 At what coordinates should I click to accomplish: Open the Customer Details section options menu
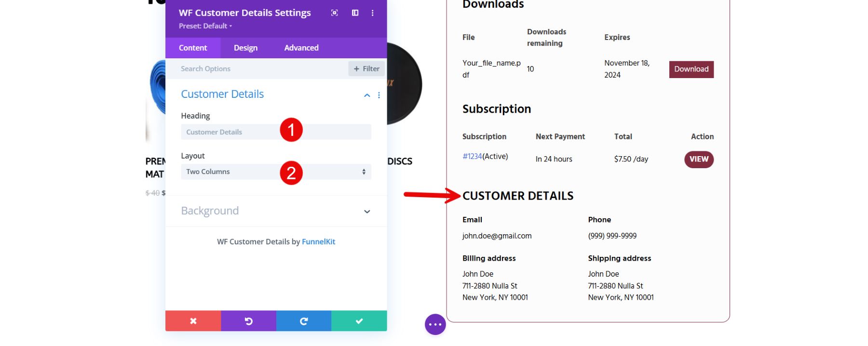(x=379, y=95)
